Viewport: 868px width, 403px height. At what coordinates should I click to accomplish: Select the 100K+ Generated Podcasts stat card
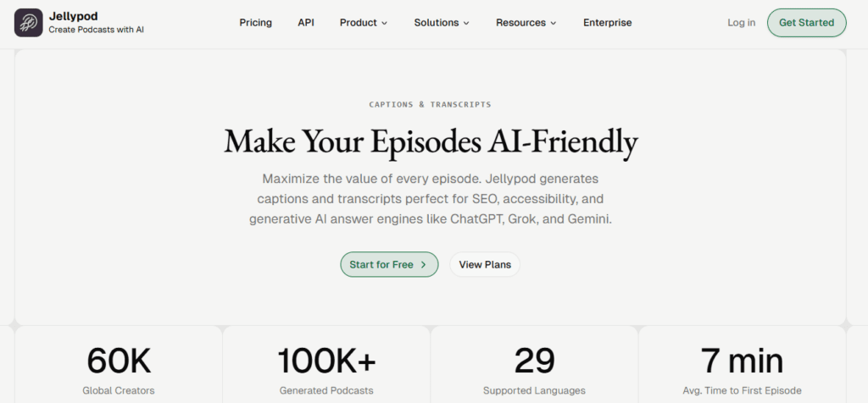tap(326, 367)
